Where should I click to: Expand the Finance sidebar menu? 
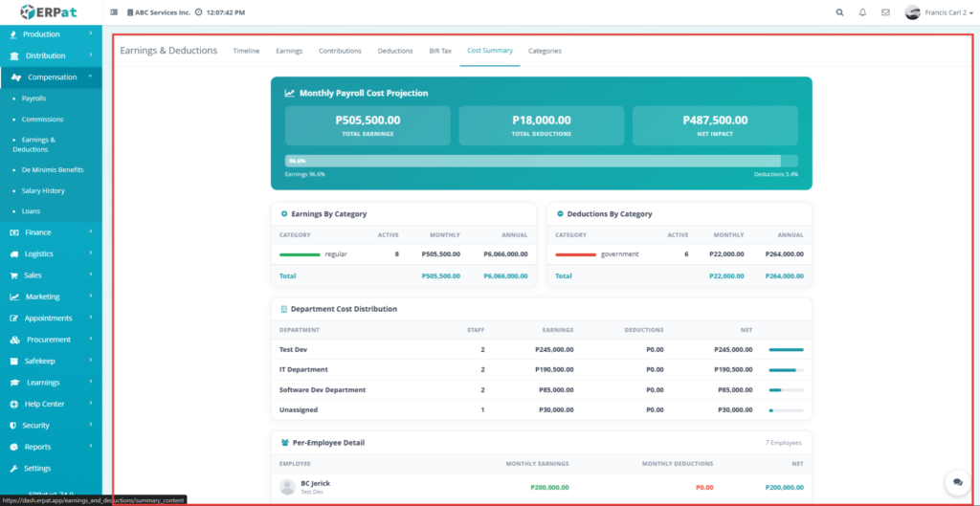(51, 232)
